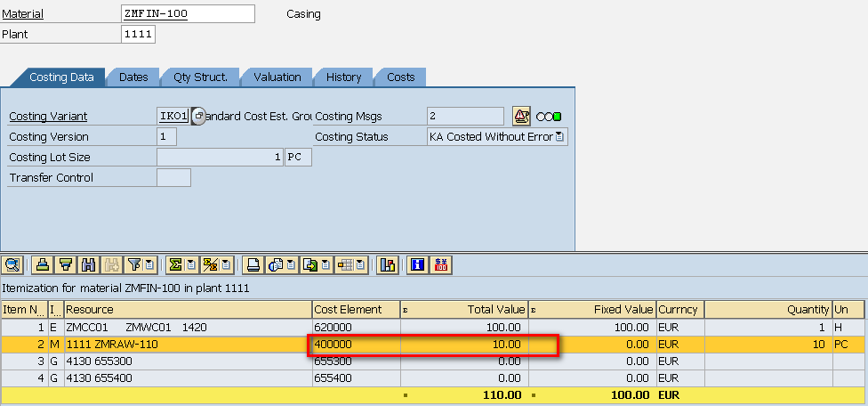
Task: Open Find with the binoculars icon
Action: tap(88, 264)
